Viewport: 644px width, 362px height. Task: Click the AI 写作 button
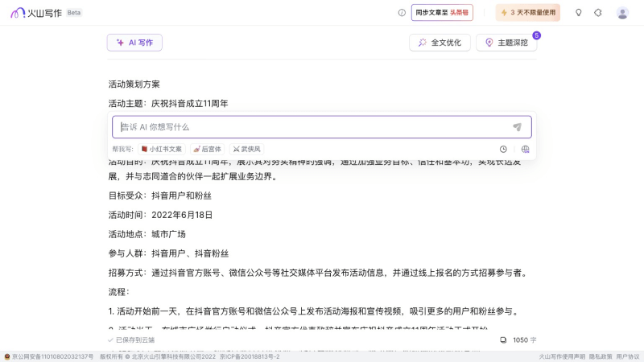click(x=134, y=43)
